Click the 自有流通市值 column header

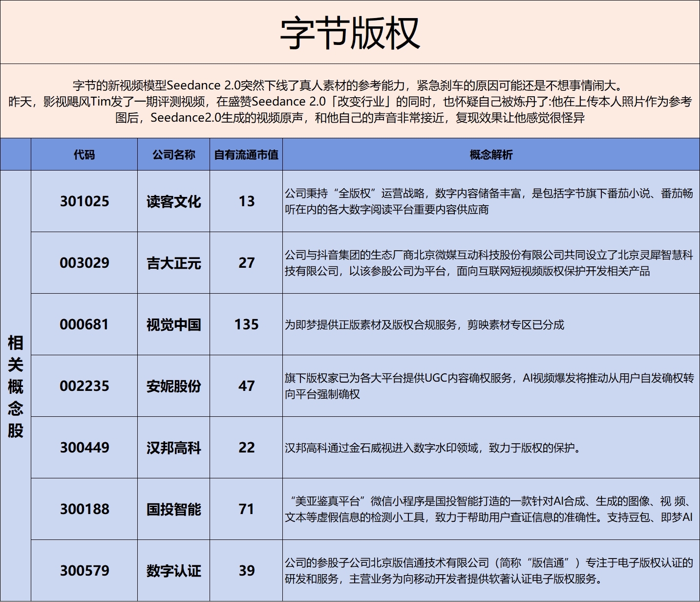click(x=246, y=155)
